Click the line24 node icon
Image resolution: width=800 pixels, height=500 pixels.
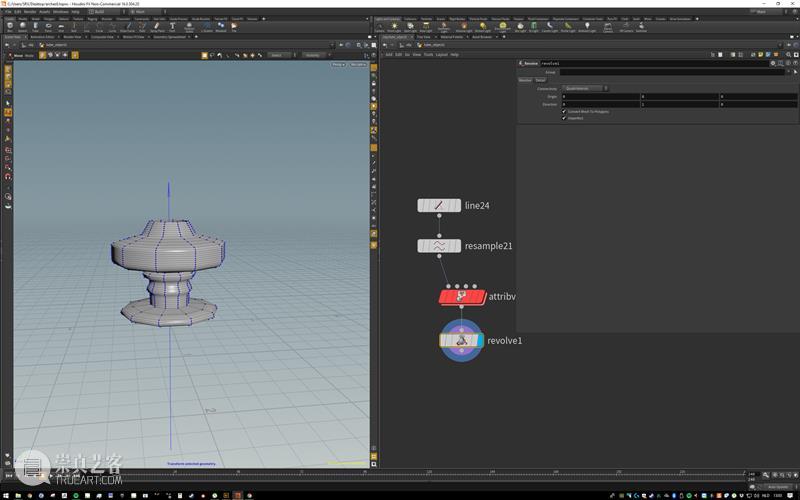coord(439,206)
